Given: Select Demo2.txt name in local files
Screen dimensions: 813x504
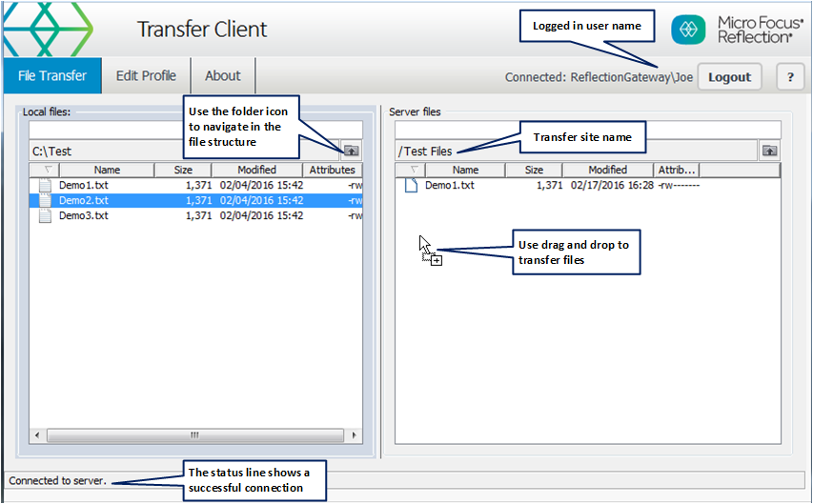Looking at the screenshot, I should pos(84,200).
